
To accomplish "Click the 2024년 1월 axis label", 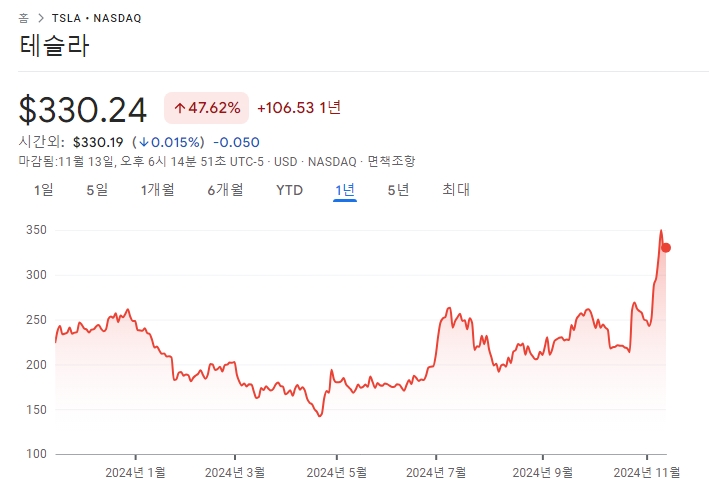I will (136, 473).
